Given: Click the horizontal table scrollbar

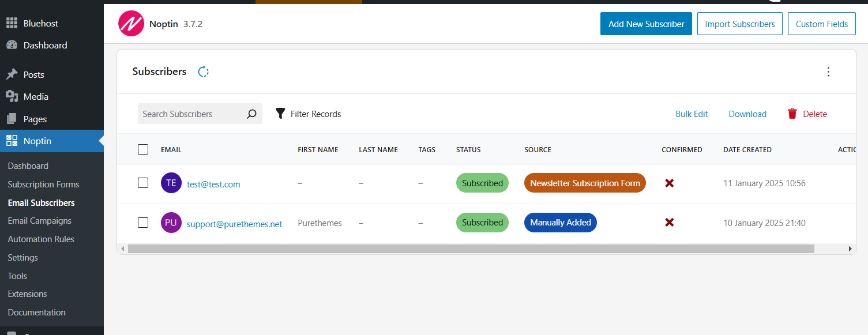Looking at the screenshot, I should 471,249.
